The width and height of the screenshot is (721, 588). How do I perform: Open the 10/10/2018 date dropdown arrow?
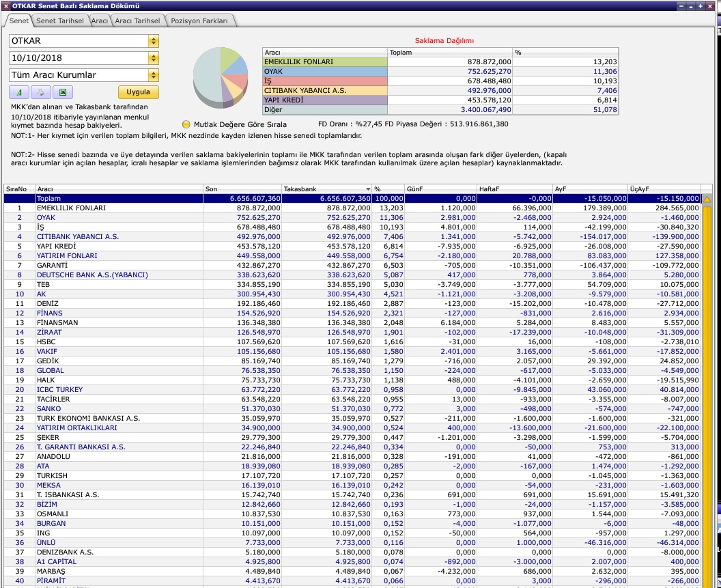click(154, 58)
